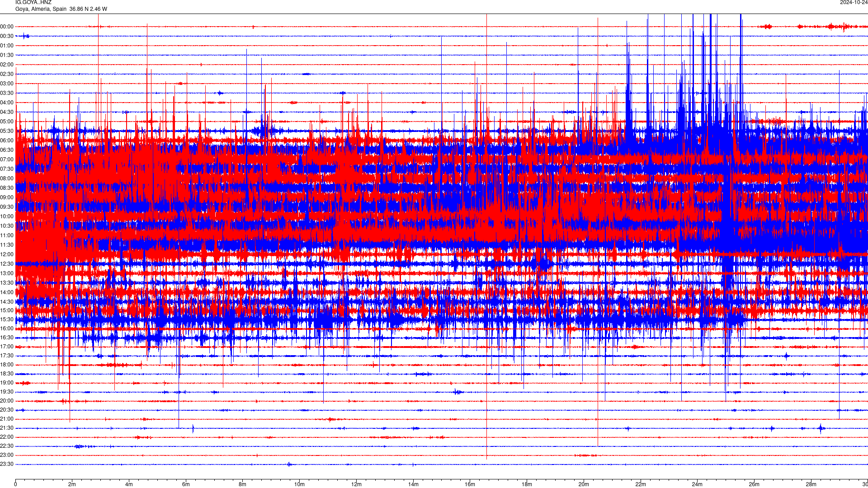This screenshot has width=868, height=488.
Task: Select the 02:30 trace time label
Action: coord(7,74)
